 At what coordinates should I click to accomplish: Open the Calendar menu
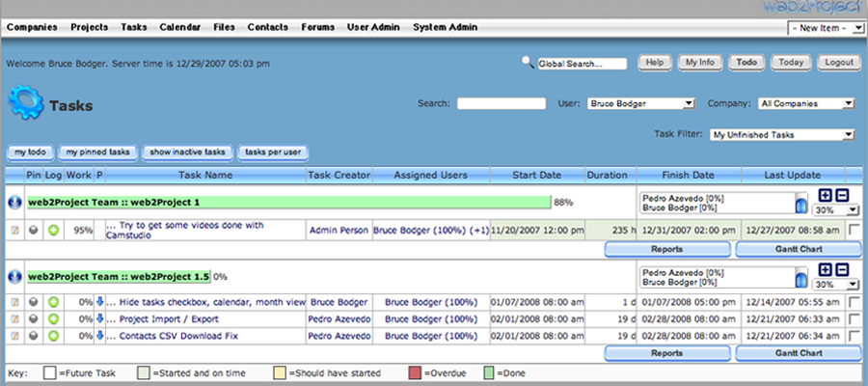pos(180,27)
